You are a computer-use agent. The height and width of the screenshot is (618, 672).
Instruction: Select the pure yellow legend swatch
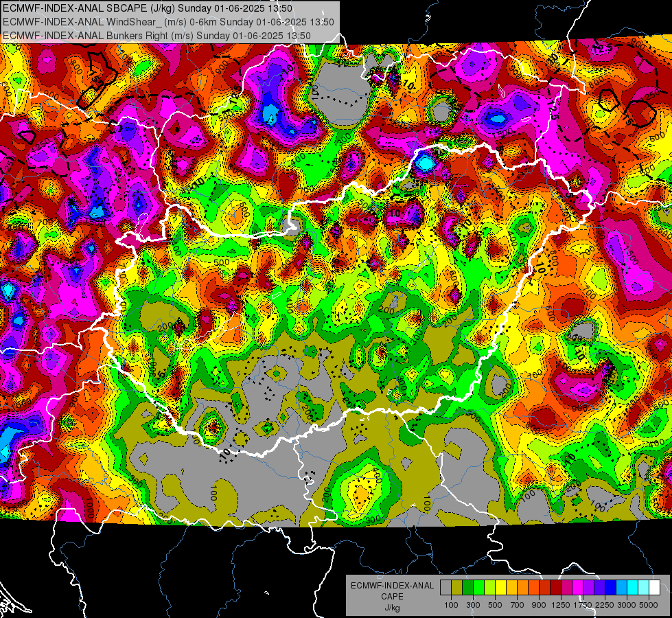click(x=500, y=588)
